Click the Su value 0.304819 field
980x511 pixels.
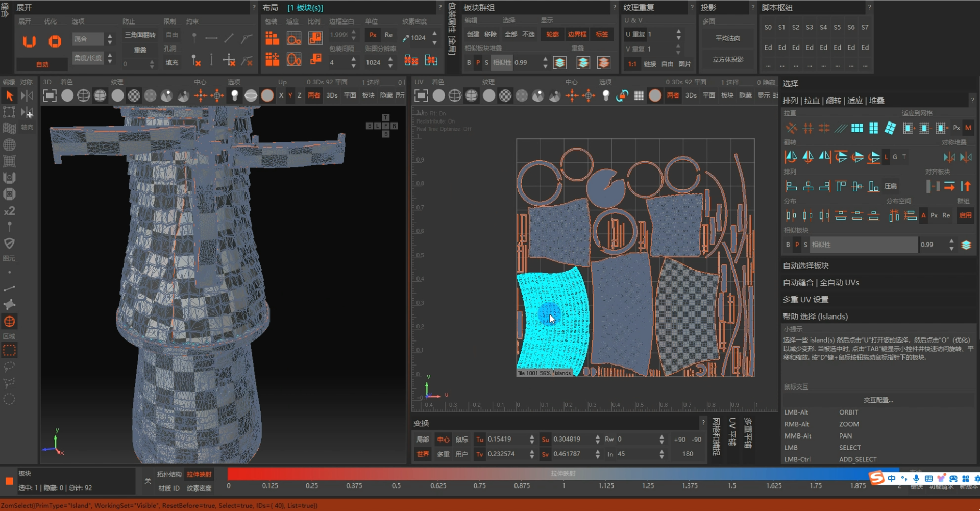(x=572, y=439)
